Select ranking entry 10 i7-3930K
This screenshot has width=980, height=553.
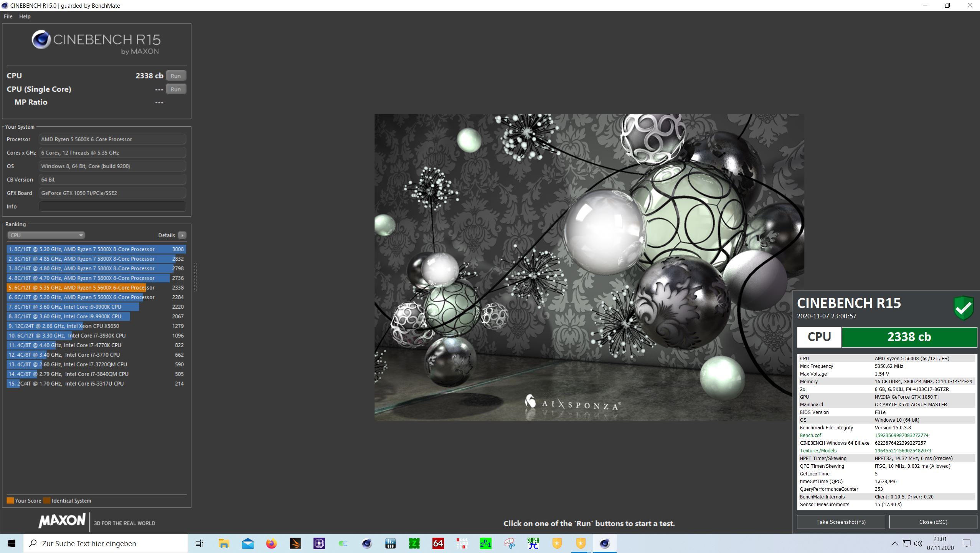[x=96, y=336]
